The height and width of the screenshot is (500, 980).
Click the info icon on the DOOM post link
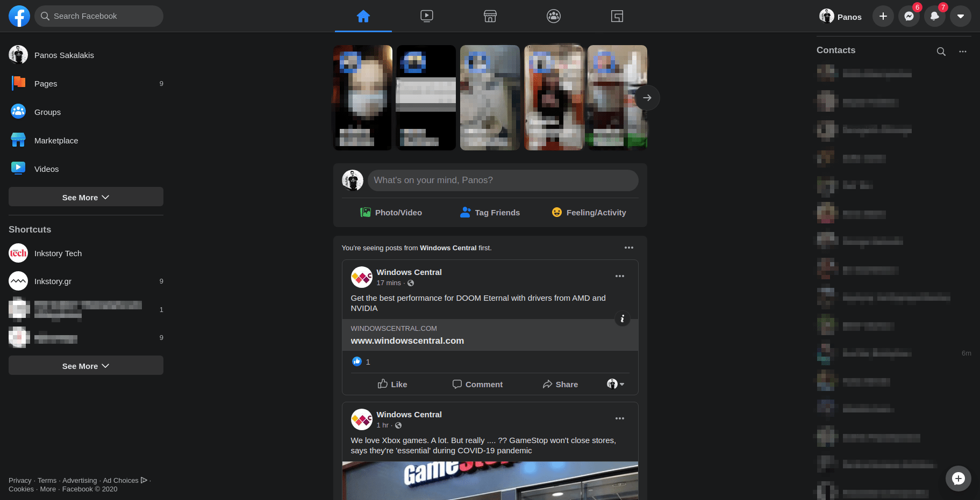(622, 319)
